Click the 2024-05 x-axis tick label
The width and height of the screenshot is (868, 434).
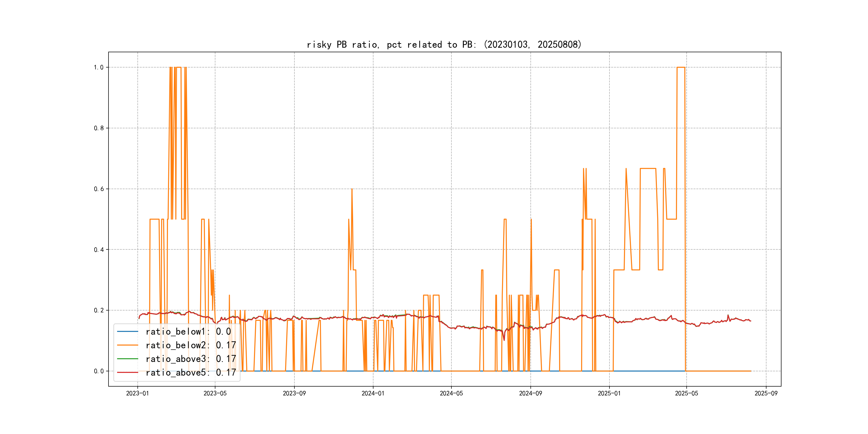click(x=451, y=393)
